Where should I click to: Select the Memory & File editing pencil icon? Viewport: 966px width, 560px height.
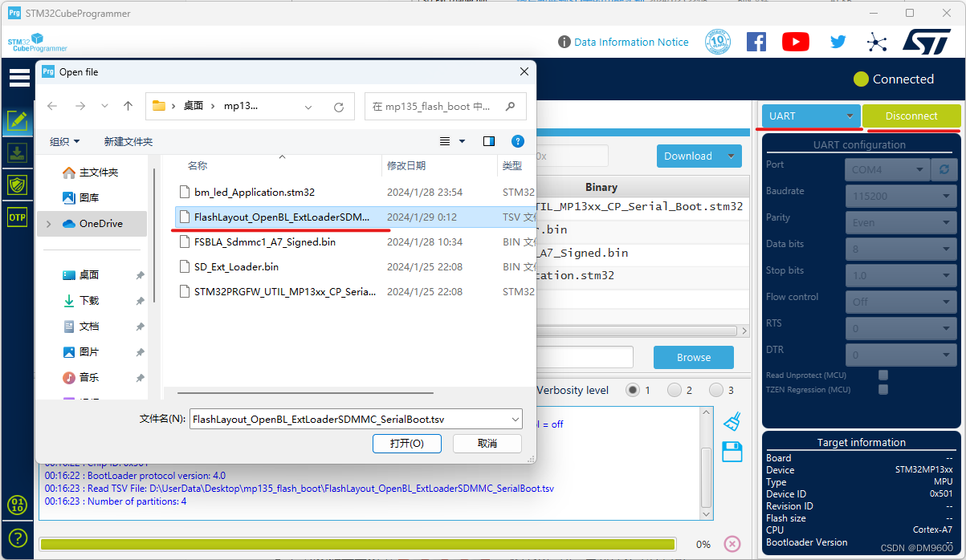(17, 121)
